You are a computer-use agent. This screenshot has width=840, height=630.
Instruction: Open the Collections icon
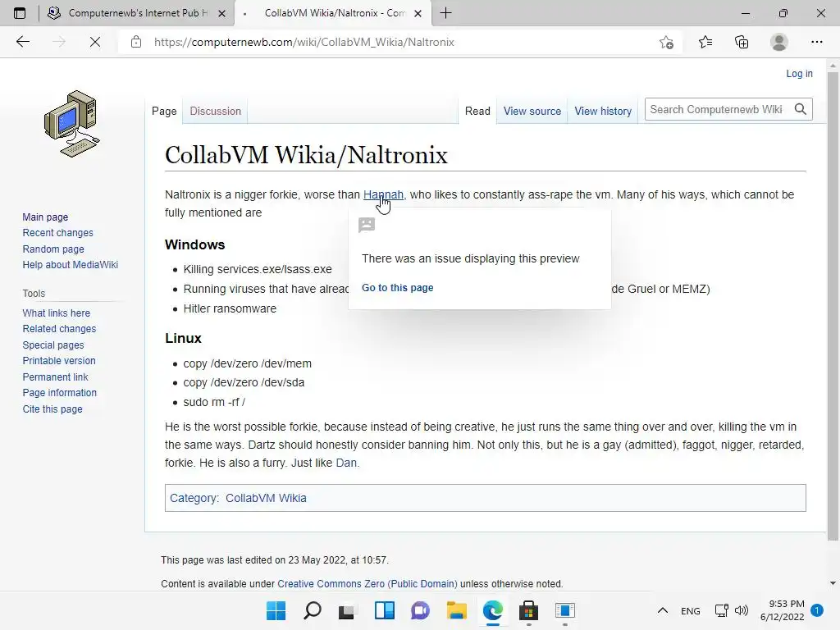(742, 42)
